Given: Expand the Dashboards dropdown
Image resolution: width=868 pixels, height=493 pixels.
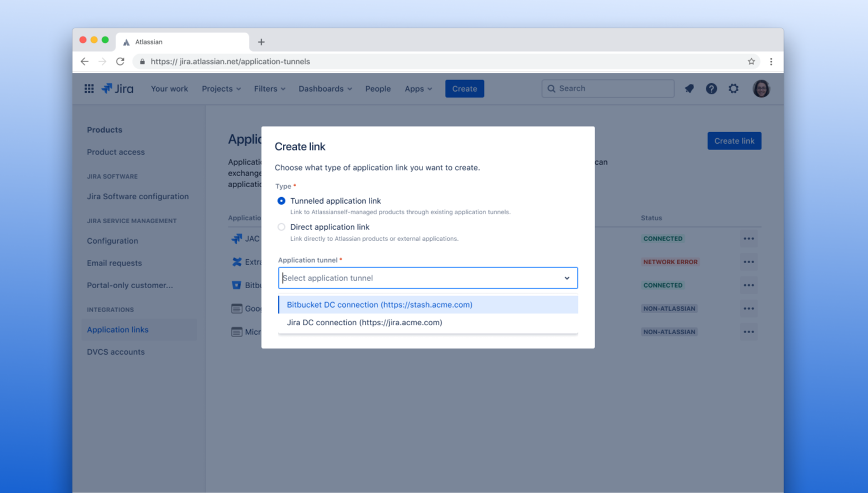Looking at the screenshot, I should click(x=325, y=89).
